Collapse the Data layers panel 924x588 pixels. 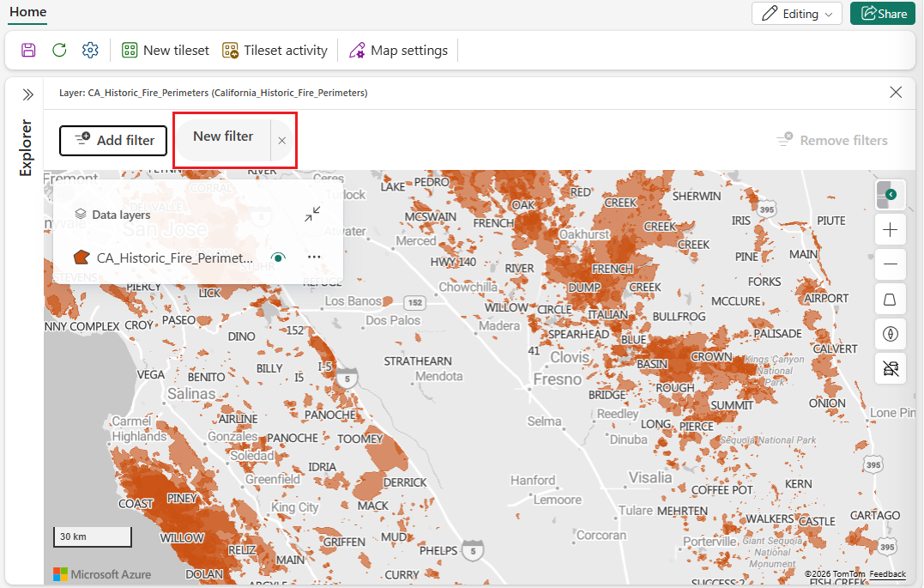[x=312, y=214]
